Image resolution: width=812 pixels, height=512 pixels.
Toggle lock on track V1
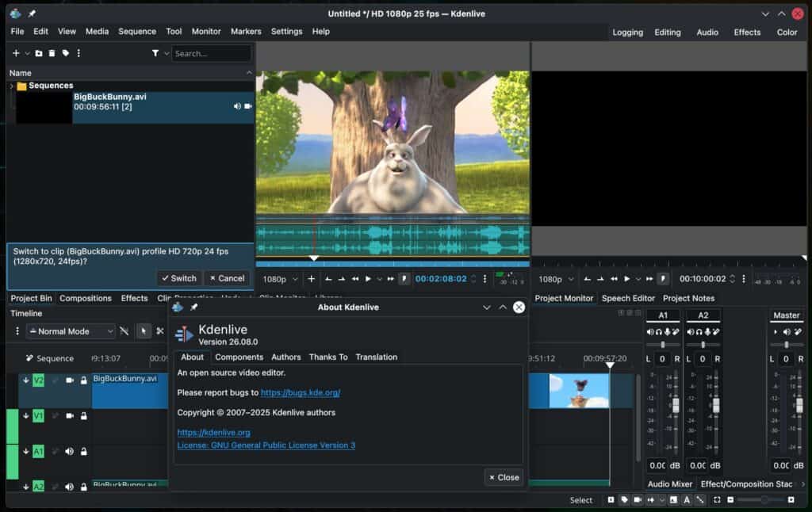[84, 416]
